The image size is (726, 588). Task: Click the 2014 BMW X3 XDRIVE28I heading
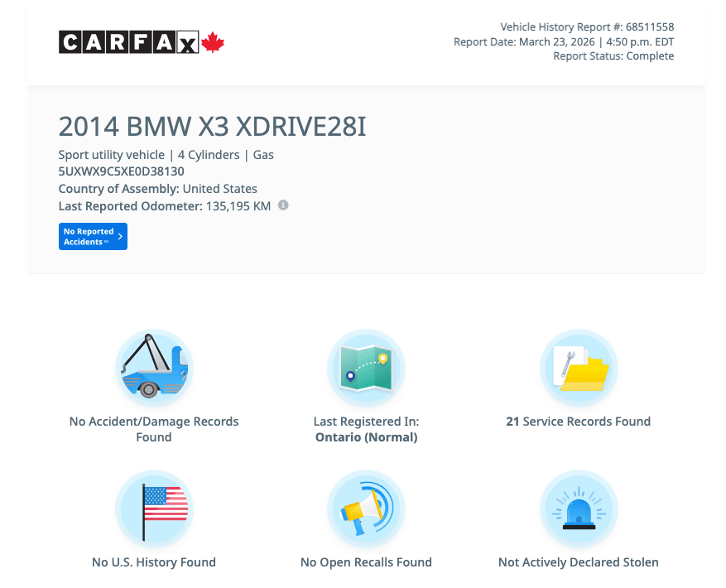[x=212, y=127]
